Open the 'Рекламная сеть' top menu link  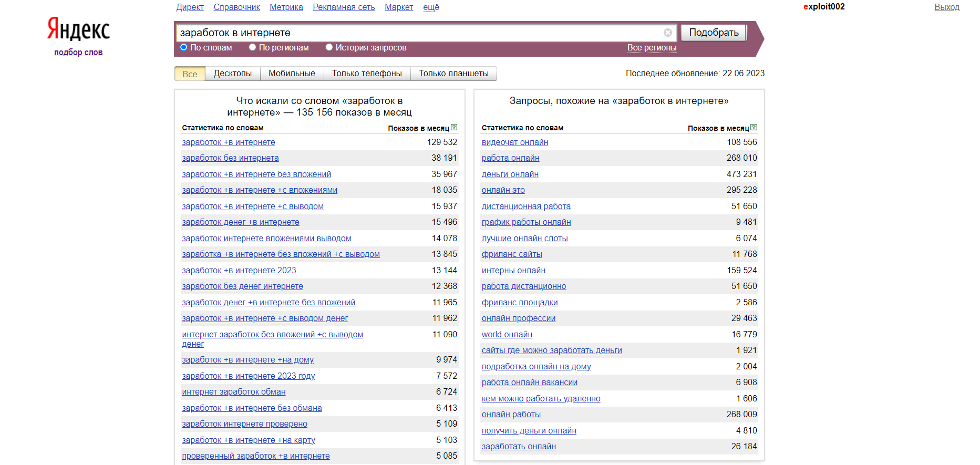point(344,7)
